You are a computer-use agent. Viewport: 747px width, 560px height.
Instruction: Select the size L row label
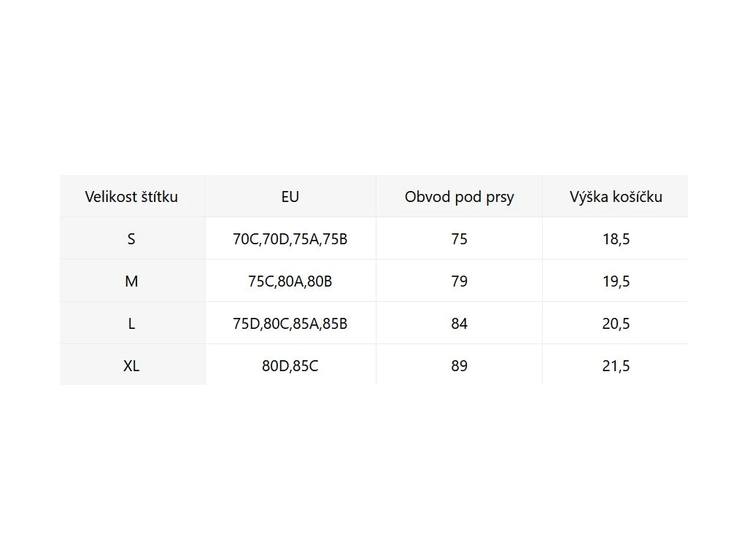click(131, 324)
